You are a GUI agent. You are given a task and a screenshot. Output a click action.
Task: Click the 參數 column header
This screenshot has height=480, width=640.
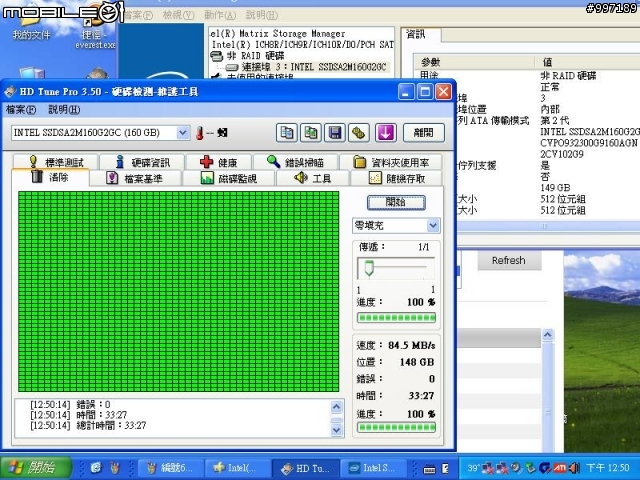click(x=430, y=62)
